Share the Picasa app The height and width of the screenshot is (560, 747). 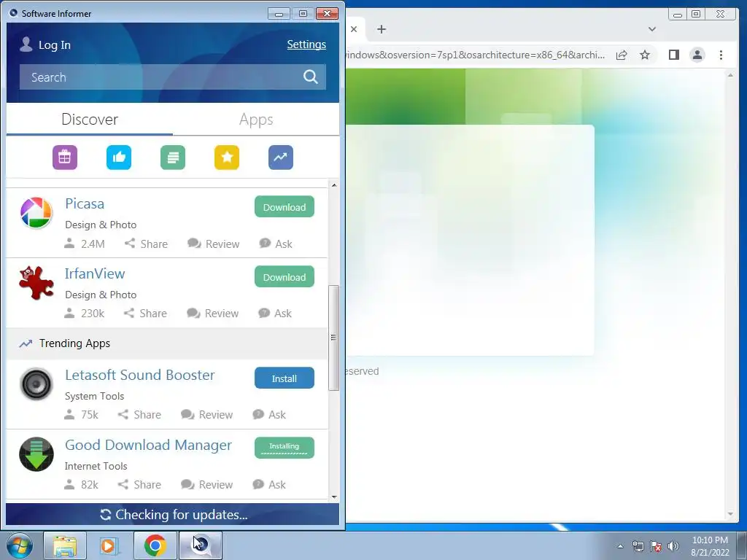[146, 244]
